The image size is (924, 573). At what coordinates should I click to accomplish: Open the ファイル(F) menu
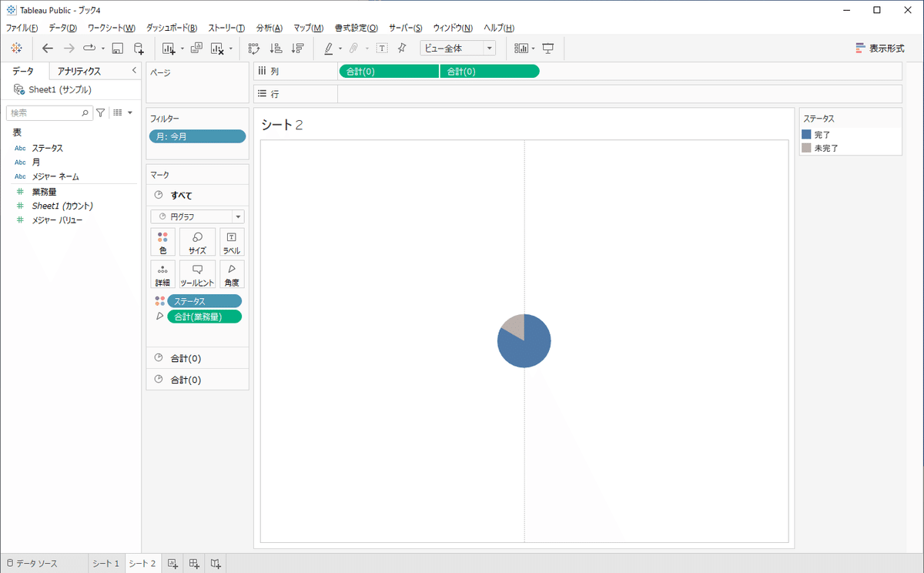[x=22, y=28]
